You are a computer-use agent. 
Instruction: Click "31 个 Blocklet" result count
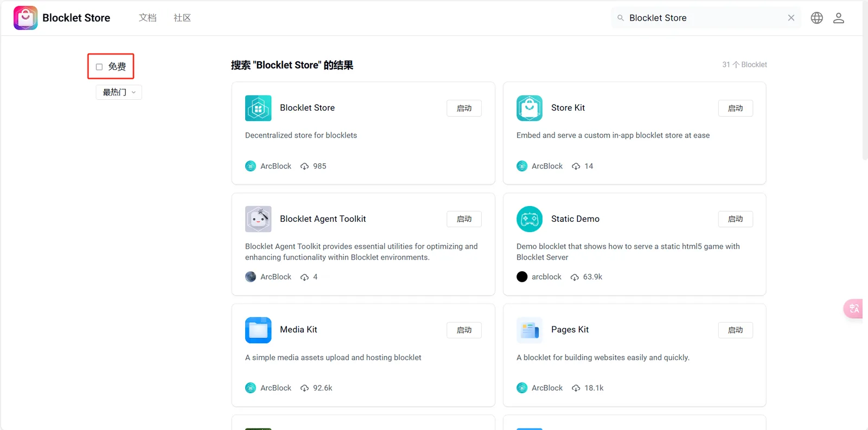[x=744, y=65]
